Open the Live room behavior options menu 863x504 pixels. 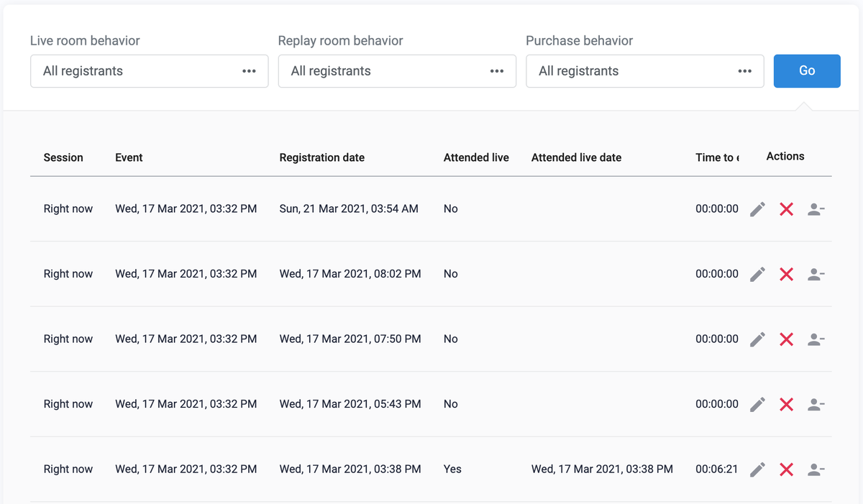(249, 70)
